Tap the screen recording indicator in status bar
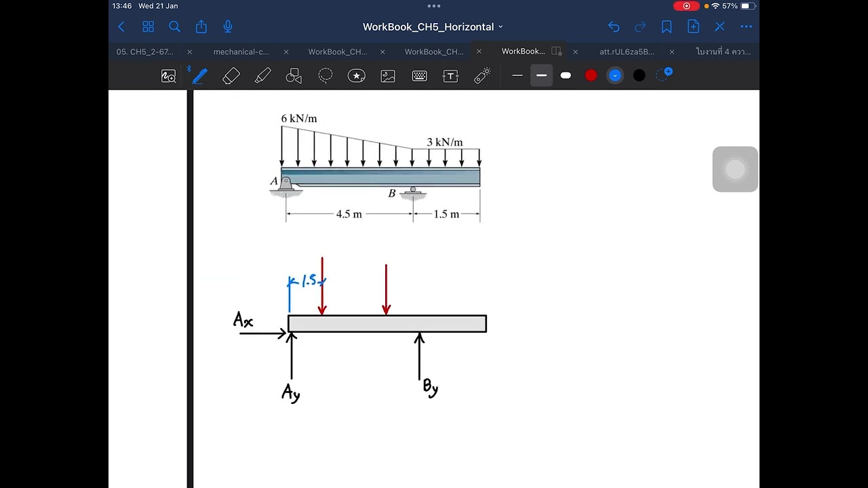 (x=686, y=6)
